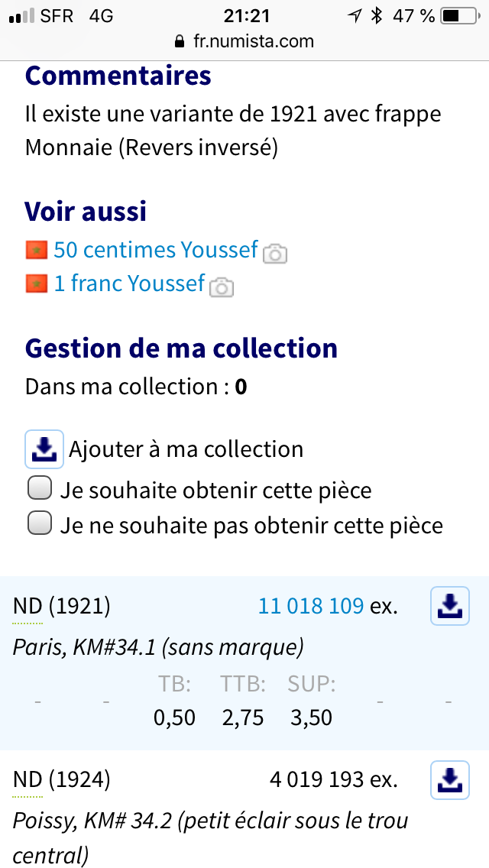Screen dimensions: 489x868
Task: Click the mintage link 11 018 109
Action: tap(311, 607)
